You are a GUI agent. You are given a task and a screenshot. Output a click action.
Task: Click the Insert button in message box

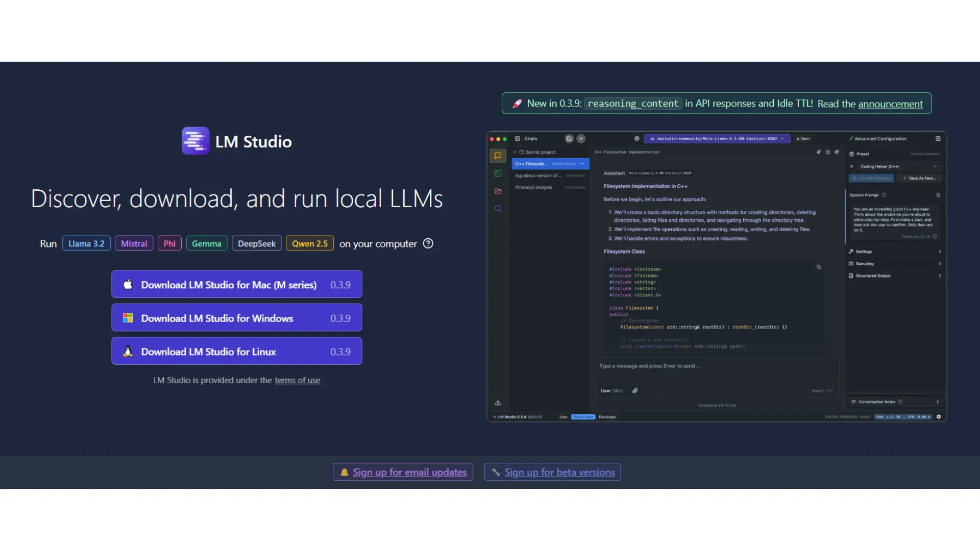point(822,391)
